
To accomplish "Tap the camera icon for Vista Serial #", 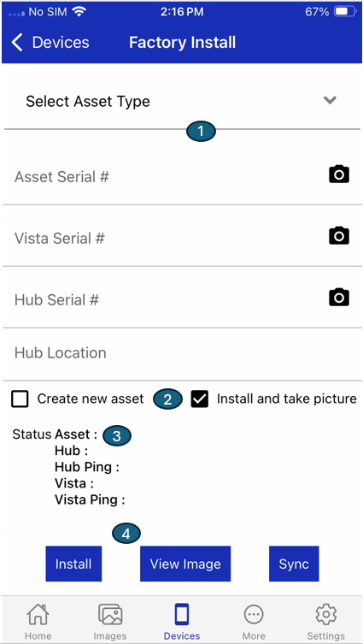I will (339, 236).
